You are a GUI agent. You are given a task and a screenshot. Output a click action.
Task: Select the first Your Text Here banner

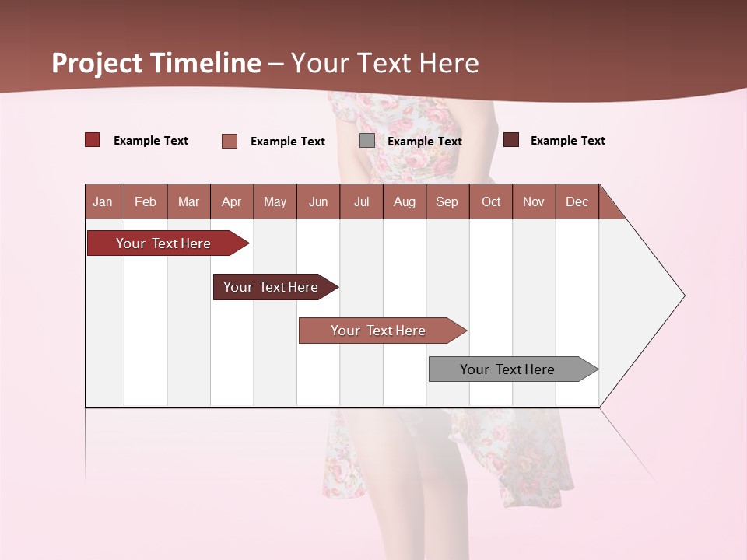163,243
